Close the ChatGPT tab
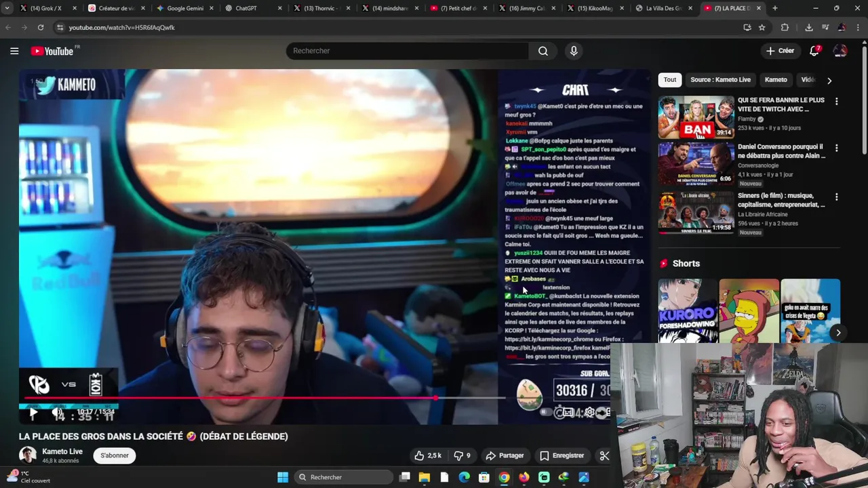This screenshot has height=488, width=868. pyautogui.click(x=280, y=8)
